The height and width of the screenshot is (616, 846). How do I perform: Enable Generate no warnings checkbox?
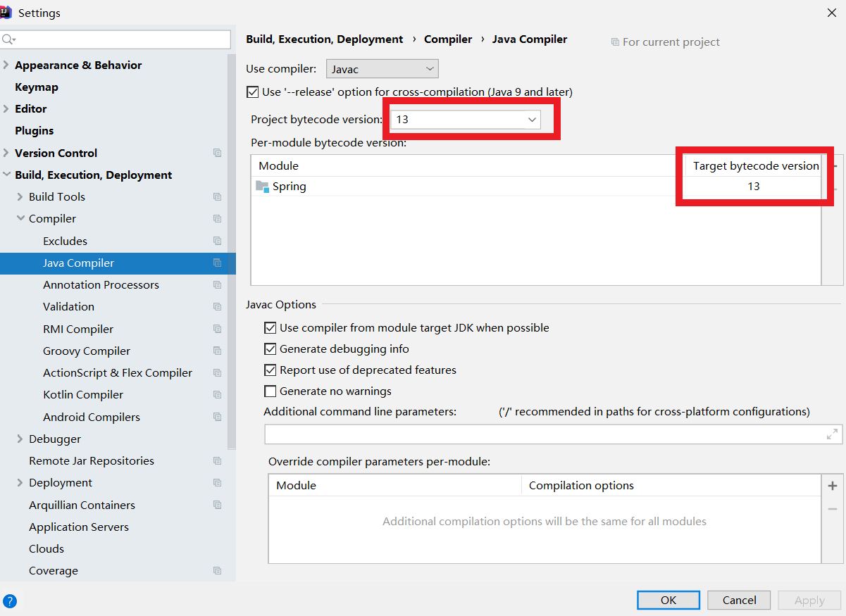coord(270,391)
